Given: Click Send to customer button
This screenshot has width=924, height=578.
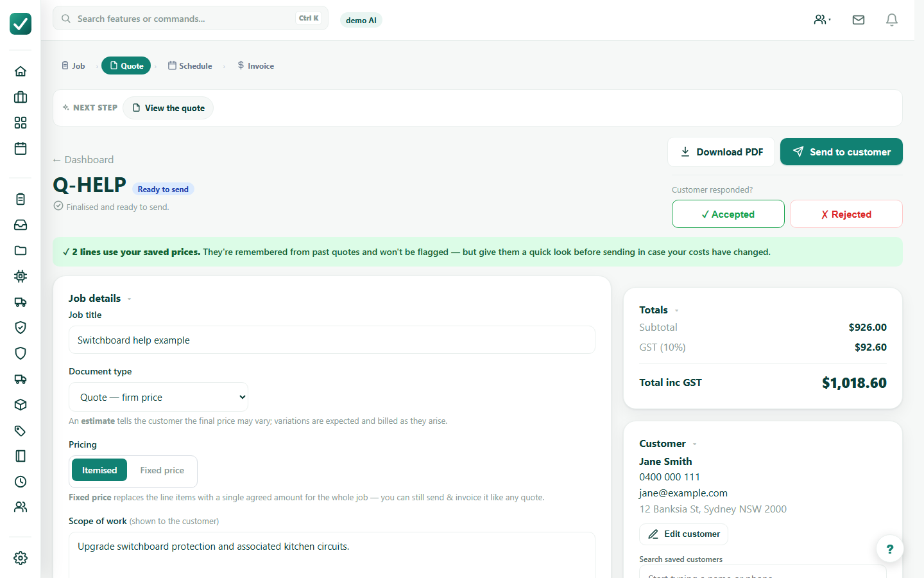Looking at the screenshot, I should point(841,152).
